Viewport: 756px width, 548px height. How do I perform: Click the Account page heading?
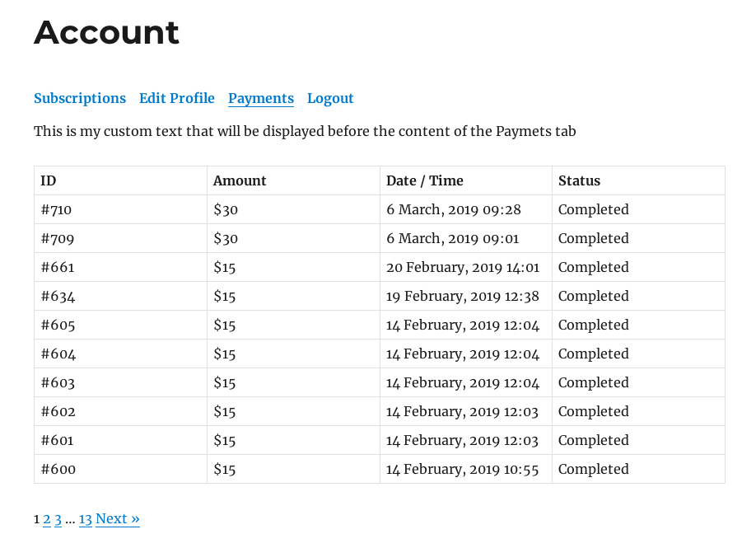106,33
